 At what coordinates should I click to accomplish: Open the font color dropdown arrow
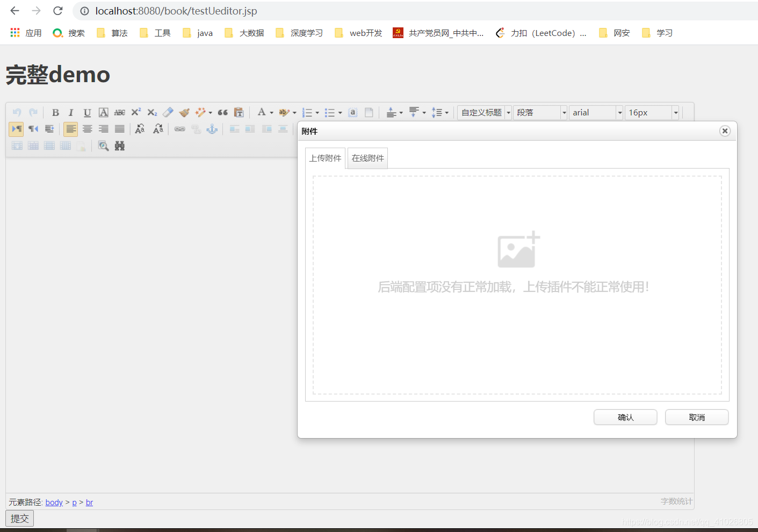click(x=271, y=113)
